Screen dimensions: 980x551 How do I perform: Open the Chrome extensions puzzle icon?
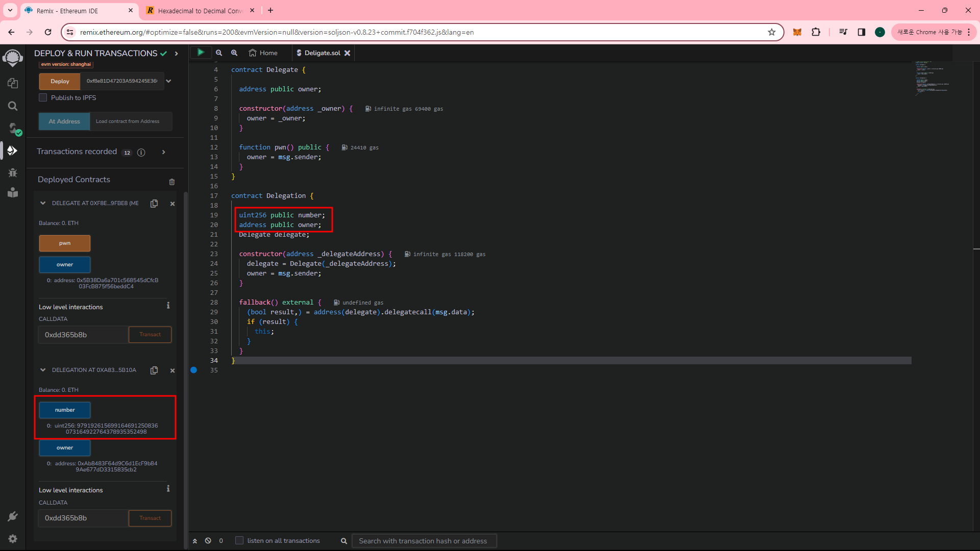tap(816, 32)
